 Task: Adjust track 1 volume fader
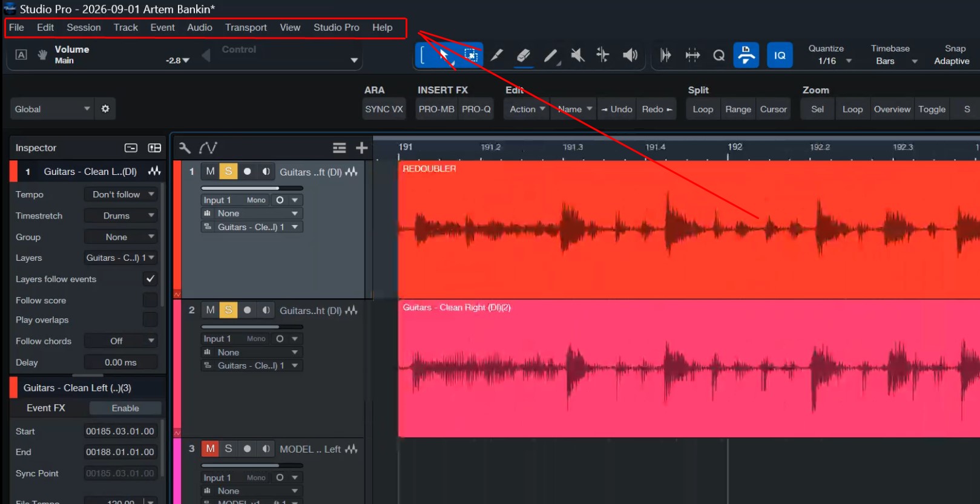[252, 188]
